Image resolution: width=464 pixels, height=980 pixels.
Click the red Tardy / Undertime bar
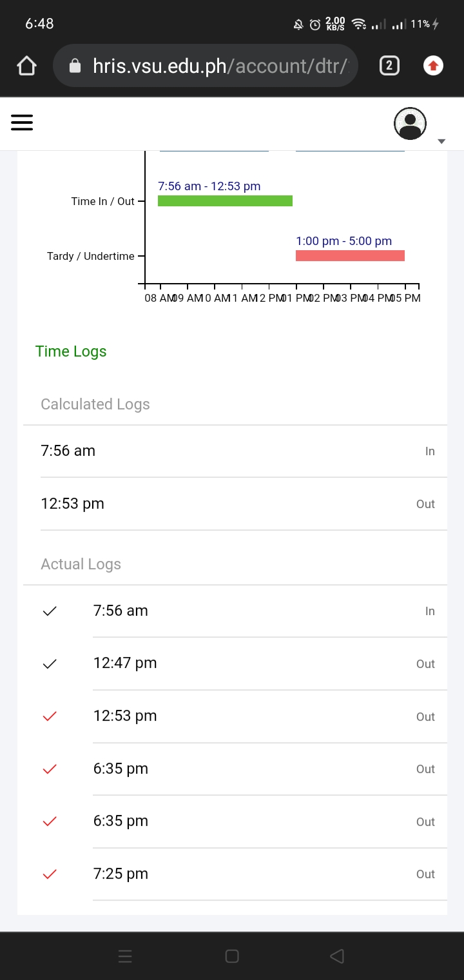coord(350,256)
